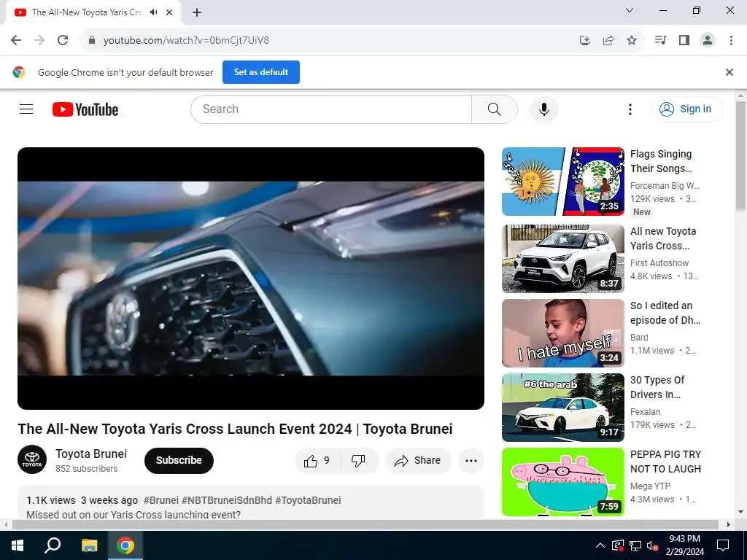Click the magnifier search button
Screen dimensions: 747x560
pyautogui.click(x=495, y=109)
